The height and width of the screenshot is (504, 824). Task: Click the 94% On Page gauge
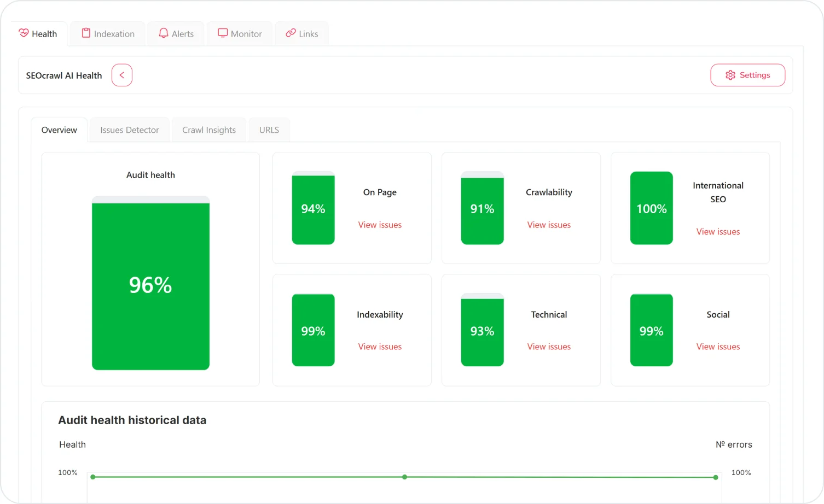(313, 208)
